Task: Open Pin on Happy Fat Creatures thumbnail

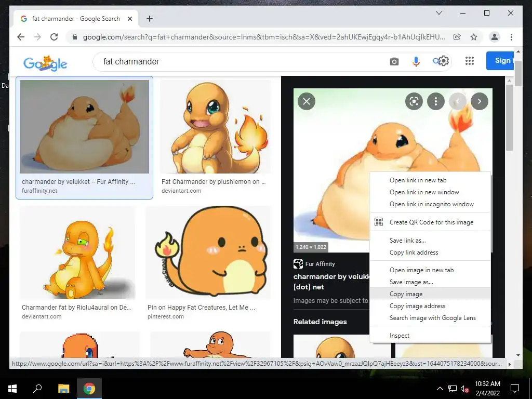Action: click(x=208, y=253)
